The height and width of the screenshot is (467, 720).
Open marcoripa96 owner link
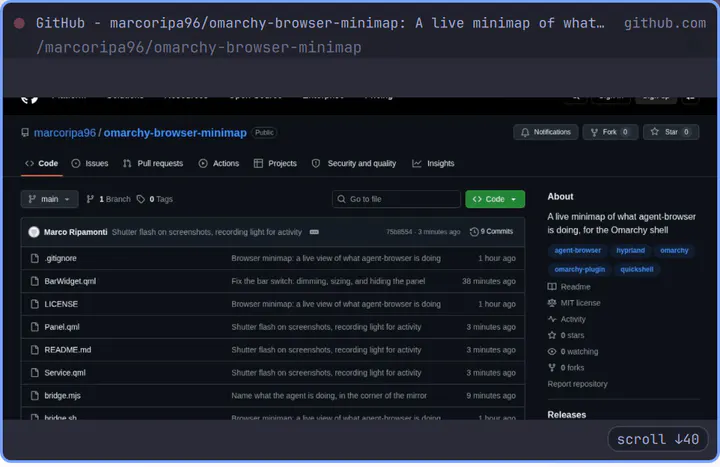tap(65, 133)
